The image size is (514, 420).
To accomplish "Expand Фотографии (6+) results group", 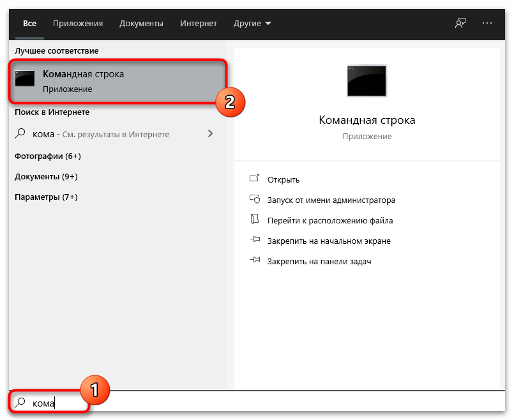I will coord(48,156).
